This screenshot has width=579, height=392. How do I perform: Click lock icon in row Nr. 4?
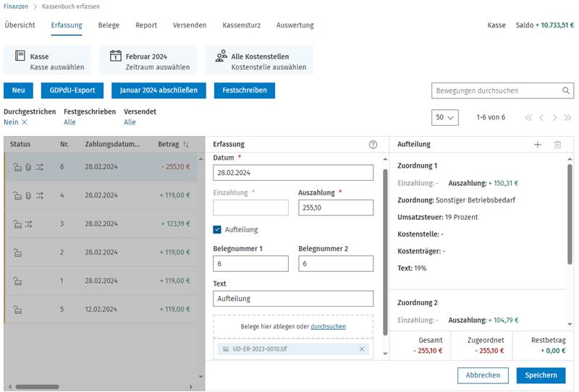[17, 195]
